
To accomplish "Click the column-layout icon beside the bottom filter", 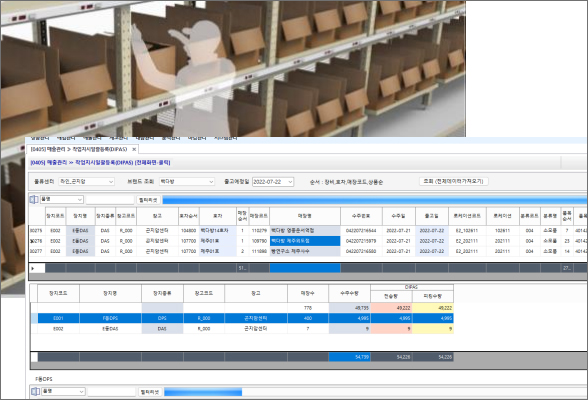I will point(36,391).
